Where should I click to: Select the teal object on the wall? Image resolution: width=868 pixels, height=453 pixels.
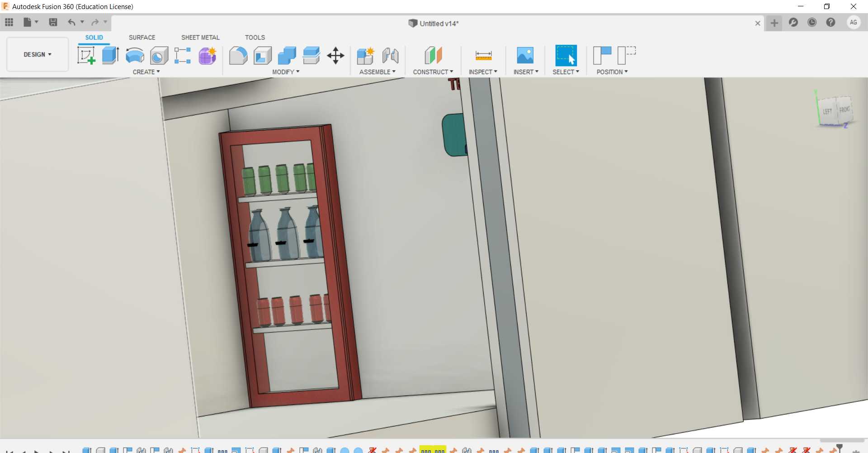click(454, 135)
